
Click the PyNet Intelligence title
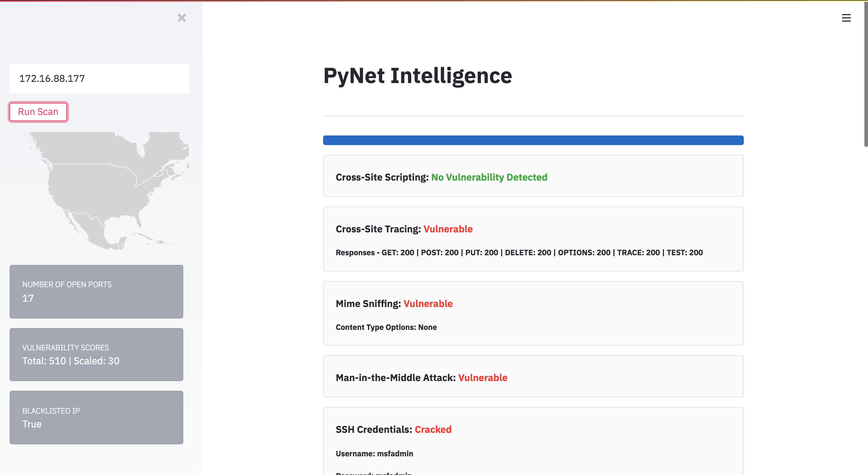tap(417, 76)
